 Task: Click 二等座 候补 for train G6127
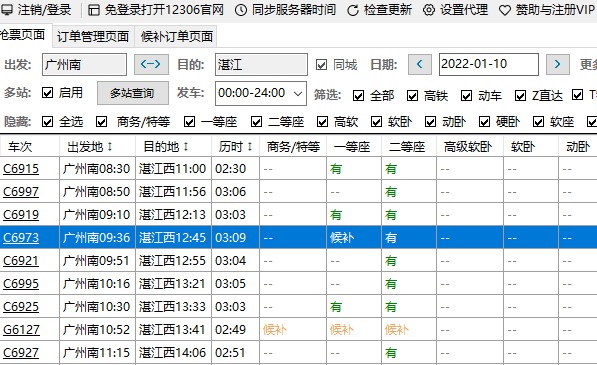397,330
